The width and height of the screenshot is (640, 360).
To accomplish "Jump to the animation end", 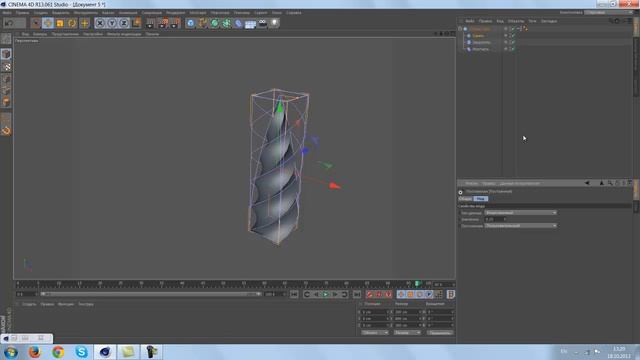I will pos(357,294).
